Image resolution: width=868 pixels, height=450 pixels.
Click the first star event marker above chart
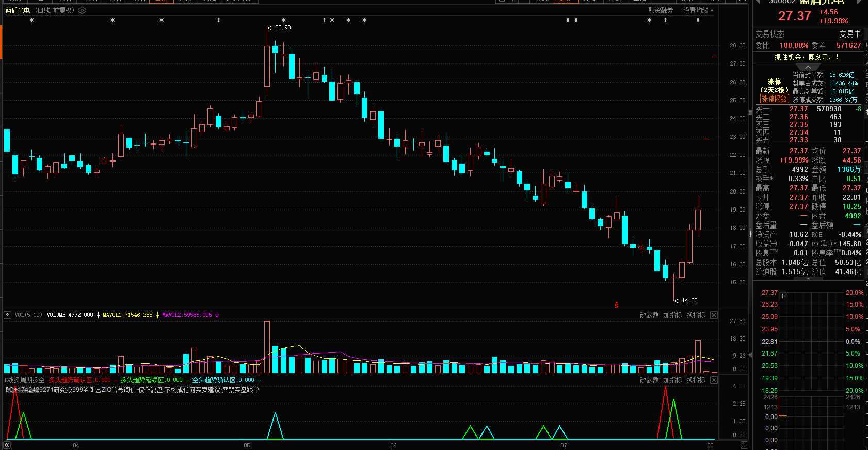click(x=32, y=20)
